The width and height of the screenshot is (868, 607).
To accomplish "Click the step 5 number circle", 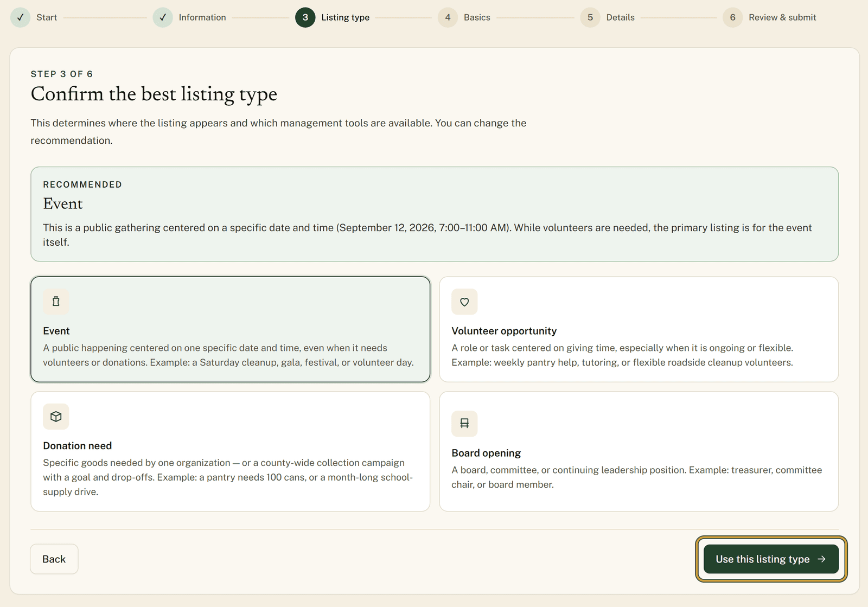I will (590, 17).
